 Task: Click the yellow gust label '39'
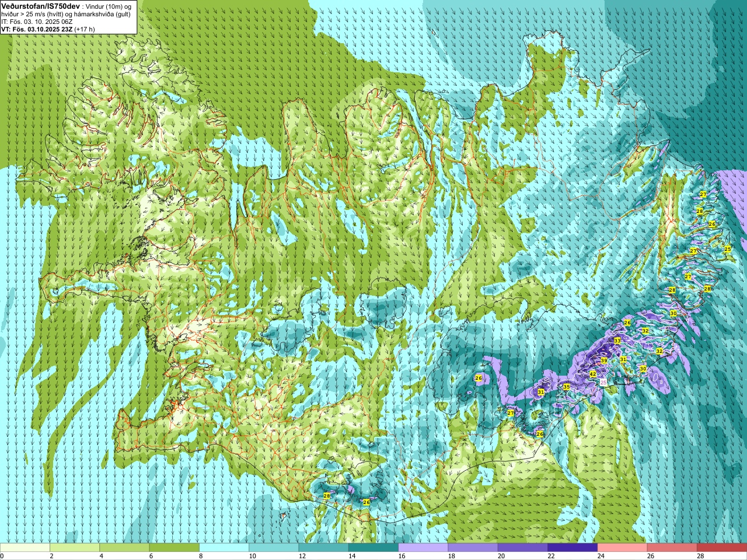[604, 361]
